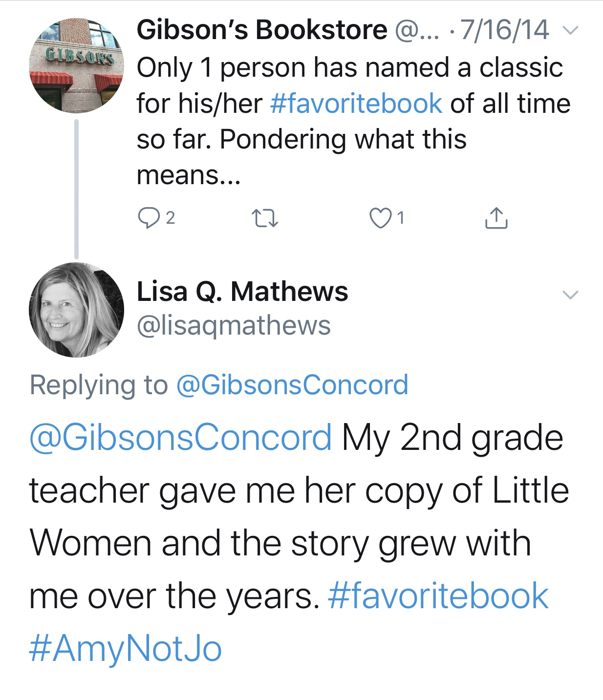Open the chevron menu on Gibson's tweet
This screenshot has width=603, height=700.
pyautogui.click(x=570, y=30)
